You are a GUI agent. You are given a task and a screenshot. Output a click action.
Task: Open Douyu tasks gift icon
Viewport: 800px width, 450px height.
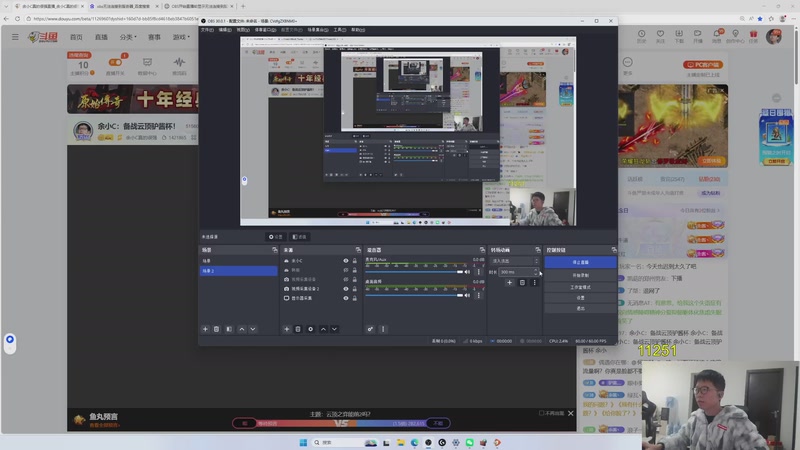tap(753, 34)
